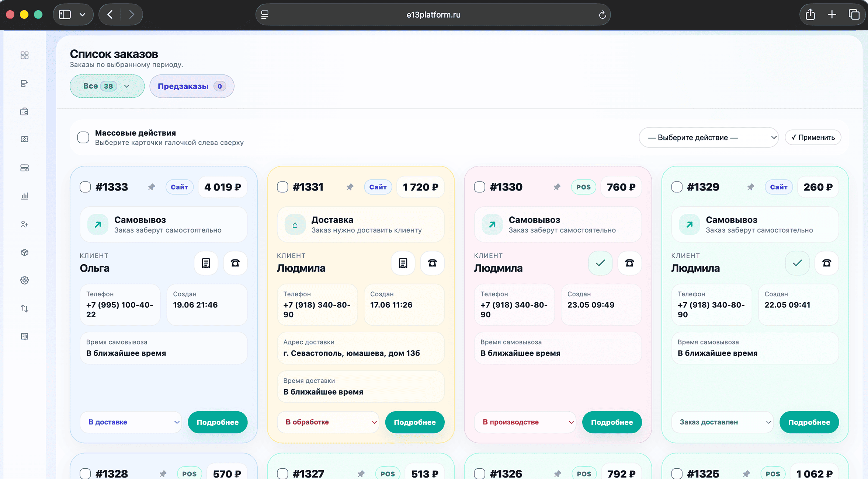This screenshot has width=868, height=479.
Task: Open the add user sidebar icon
Action: 24,224
